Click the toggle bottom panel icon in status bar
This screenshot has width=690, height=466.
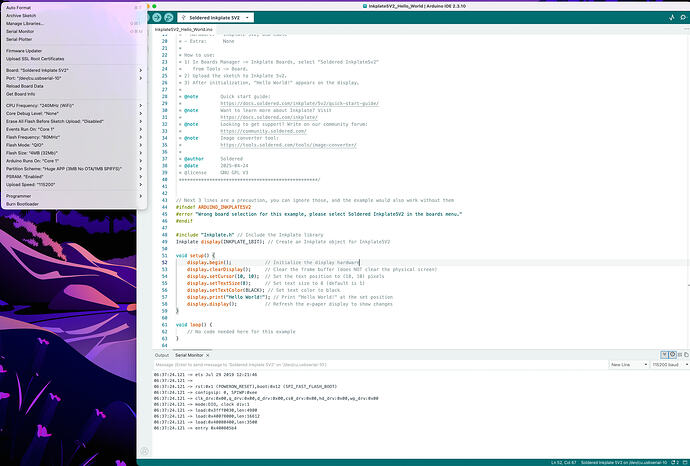(x=685, y=462)
